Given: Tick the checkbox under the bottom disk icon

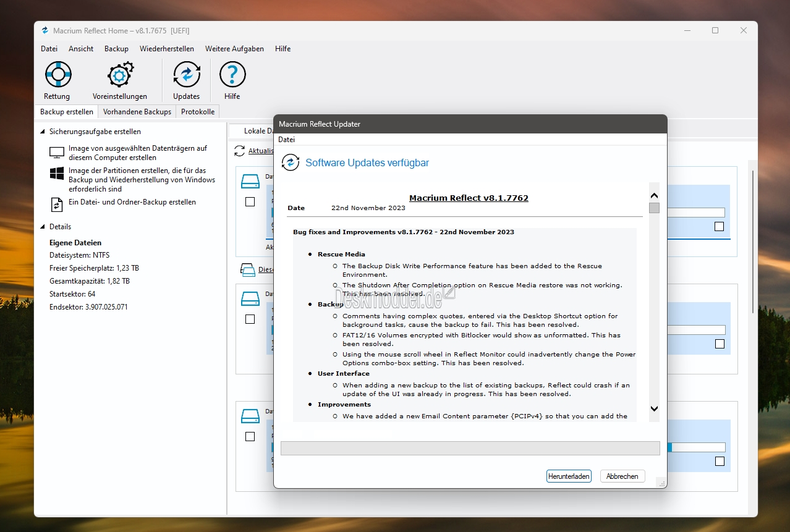Looking at the screenshot, I should click(x=250, y=437).
